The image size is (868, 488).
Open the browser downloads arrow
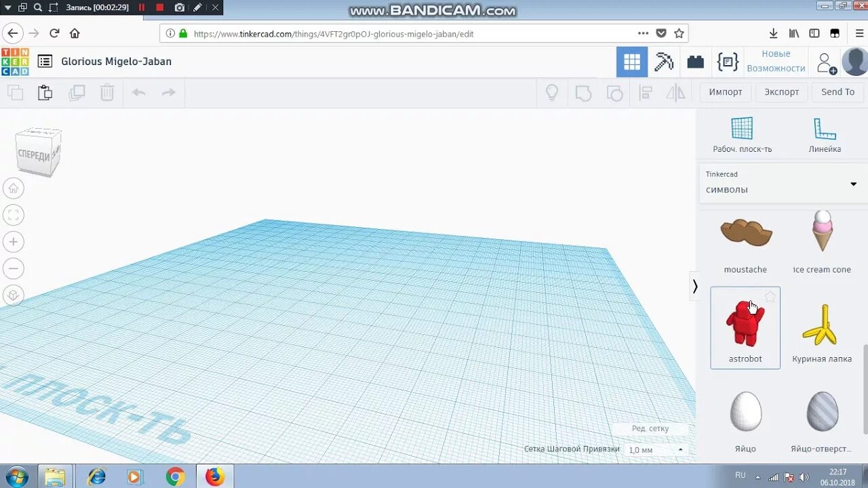773,33
